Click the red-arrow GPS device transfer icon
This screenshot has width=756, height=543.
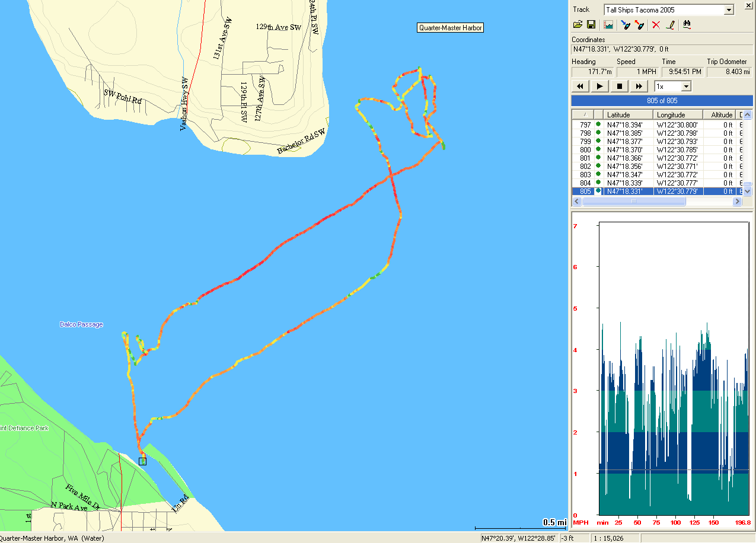[x=639, y=25]
